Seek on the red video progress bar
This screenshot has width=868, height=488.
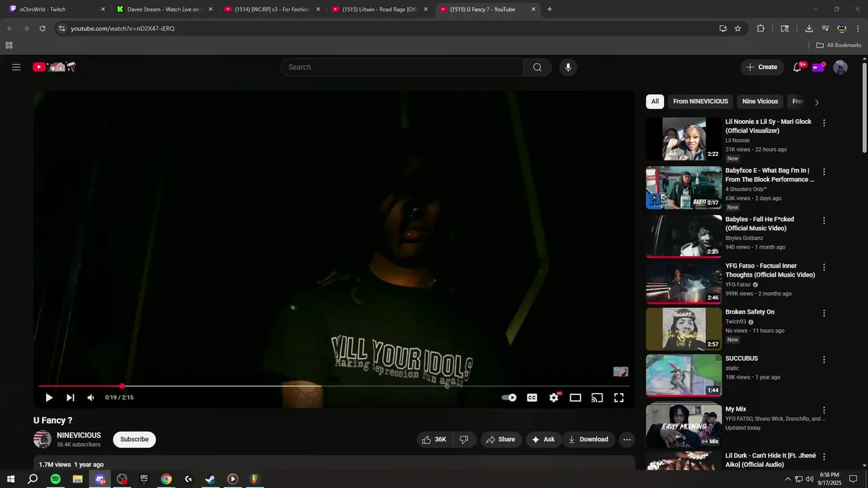pyautogui.click(x=334, y=386)
